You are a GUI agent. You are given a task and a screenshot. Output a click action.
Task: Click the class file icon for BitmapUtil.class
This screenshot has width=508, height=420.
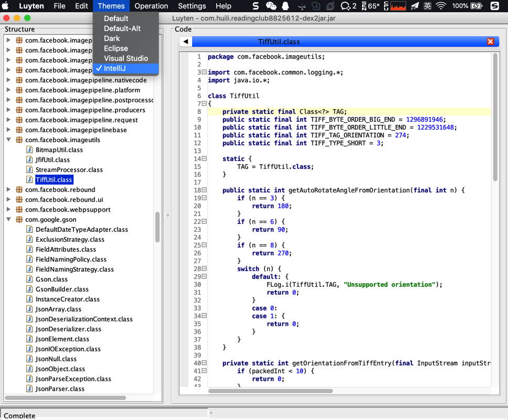pos(29,149)
